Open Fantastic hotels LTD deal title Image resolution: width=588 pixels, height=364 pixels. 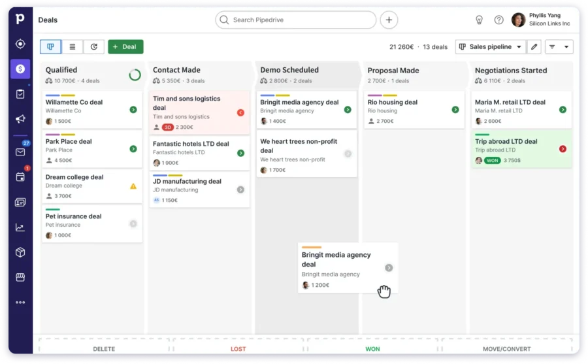[191, 144]
